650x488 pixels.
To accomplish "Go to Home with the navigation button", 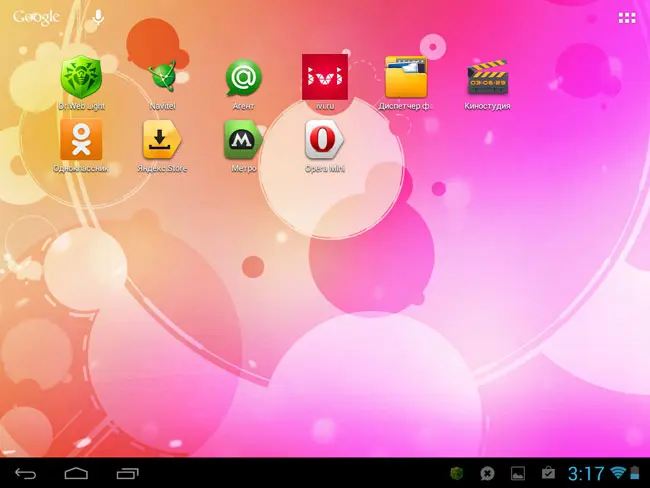I will tap(76, 473).
